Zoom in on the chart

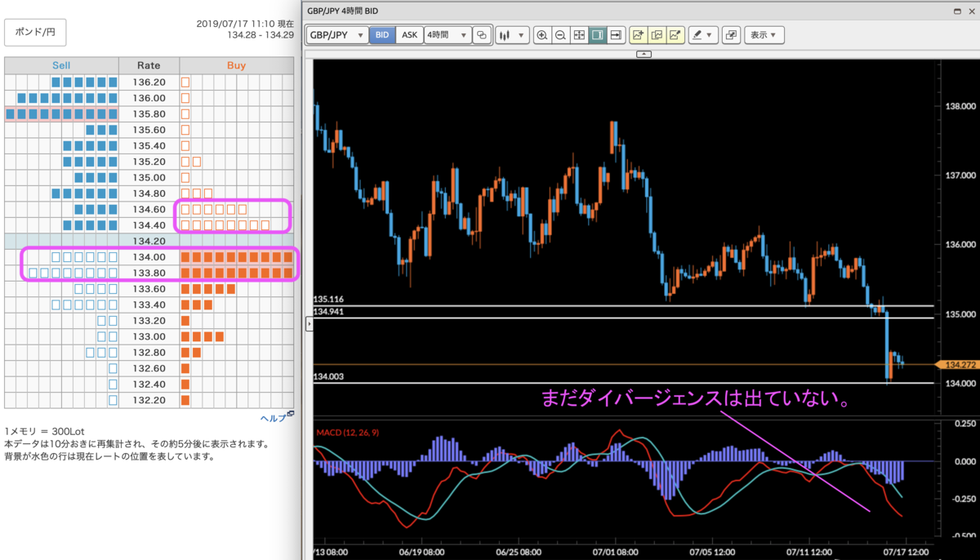coord(542,35)
